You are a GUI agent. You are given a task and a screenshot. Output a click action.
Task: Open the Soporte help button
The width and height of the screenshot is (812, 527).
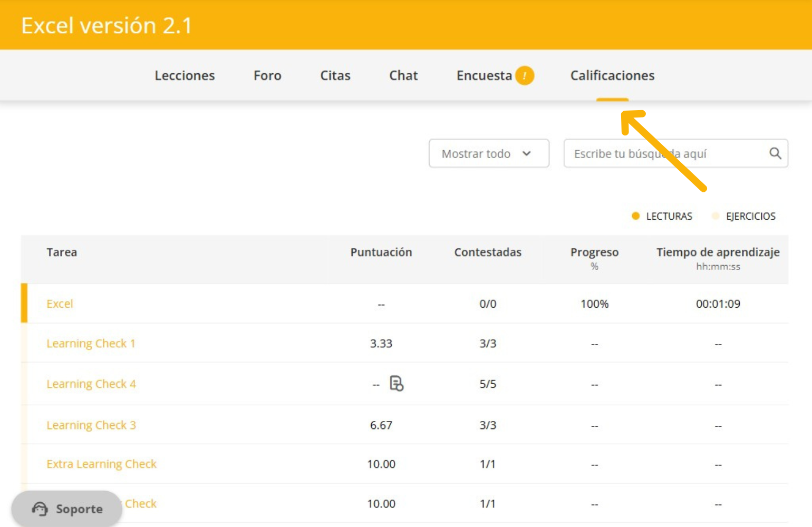point(67,509)
